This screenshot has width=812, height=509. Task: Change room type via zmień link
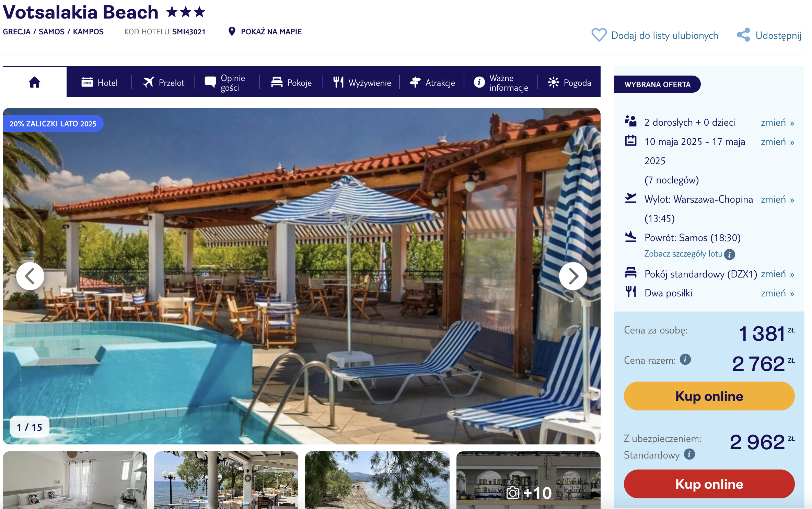777,274
